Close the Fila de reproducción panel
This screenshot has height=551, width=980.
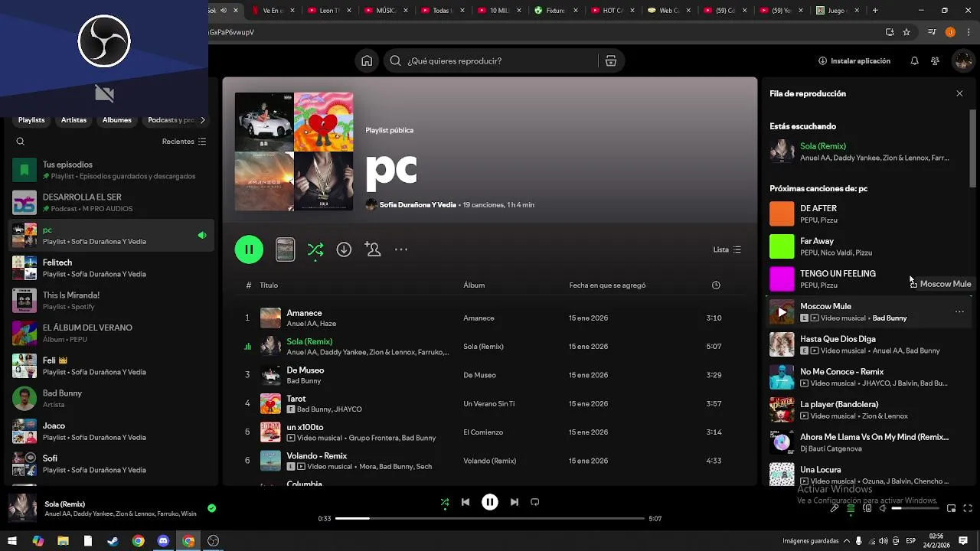coord(959,93)
